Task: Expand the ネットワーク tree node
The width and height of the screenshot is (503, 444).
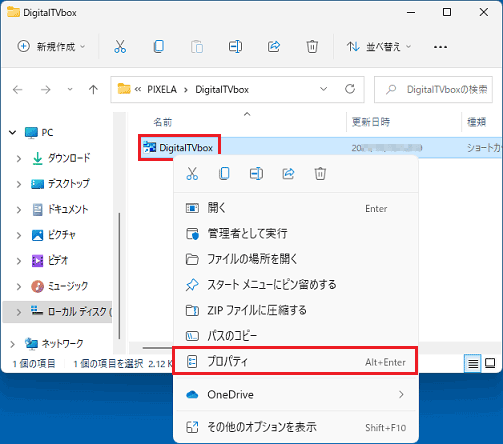Action: (12, 344)
